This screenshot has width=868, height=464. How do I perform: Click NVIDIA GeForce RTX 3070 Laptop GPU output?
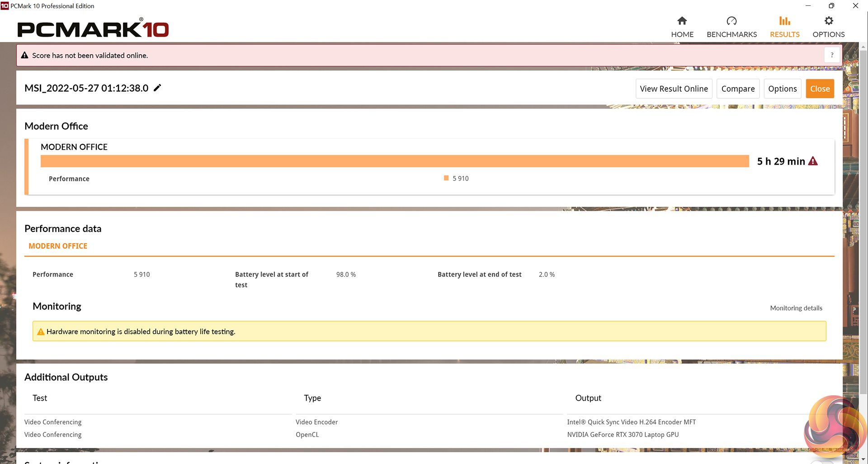pos(623,435)
